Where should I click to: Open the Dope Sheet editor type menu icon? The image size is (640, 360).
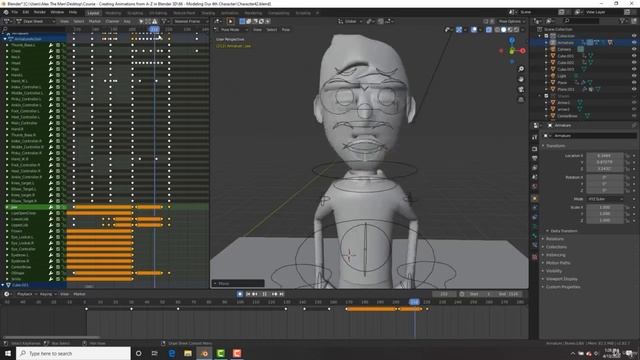tap(7, 21)
